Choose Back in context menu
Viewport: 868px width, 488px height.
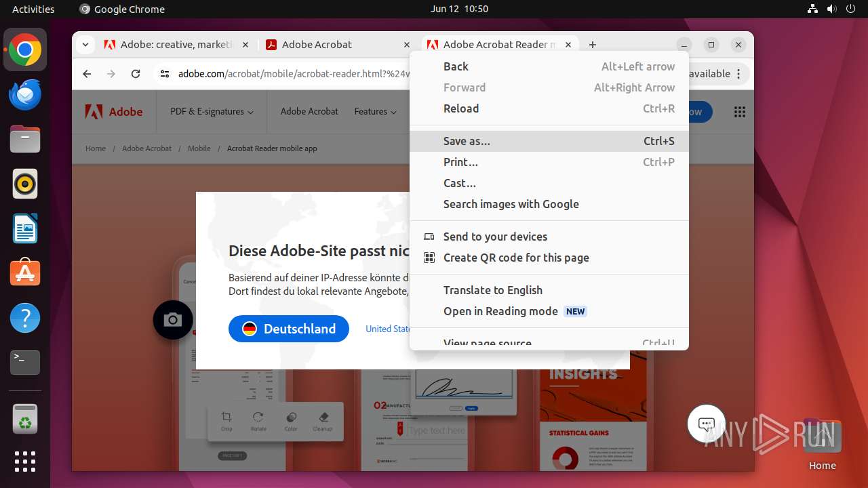(x=549, y=66)
